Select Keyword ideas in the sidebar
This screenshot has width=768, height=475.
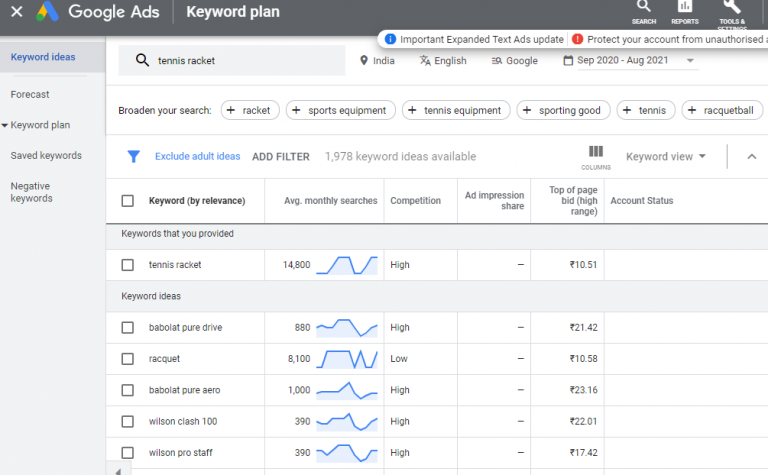pyautogui.click(x=43, y=57)
